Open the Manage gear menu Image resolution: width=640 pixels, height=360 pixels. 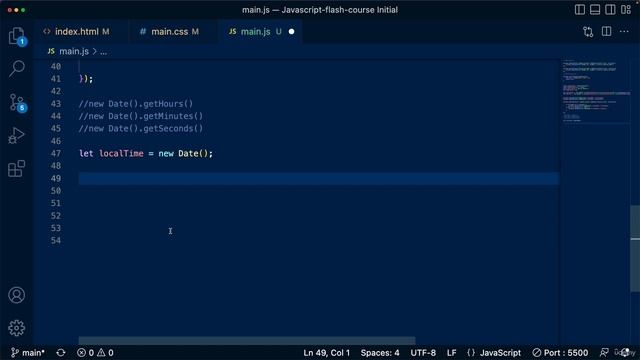point(17,328)
